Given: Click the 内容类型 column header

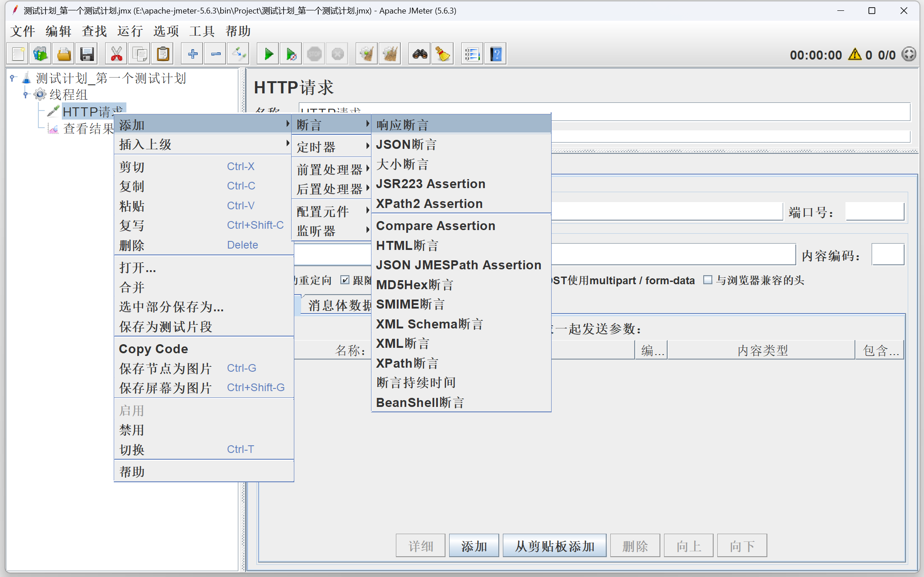Looking at the screenshot, I should [761, 351].
